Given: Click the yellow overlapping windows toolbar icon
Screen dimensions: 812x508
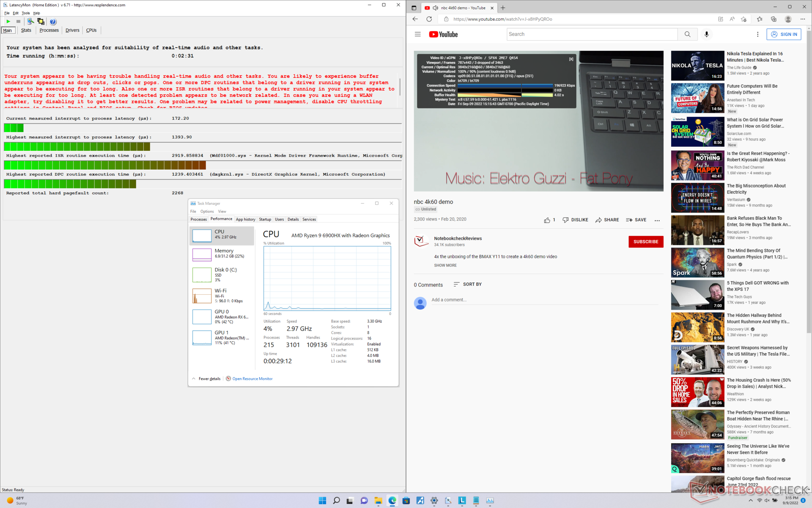Looking at the screenshot, I should 41,22.
